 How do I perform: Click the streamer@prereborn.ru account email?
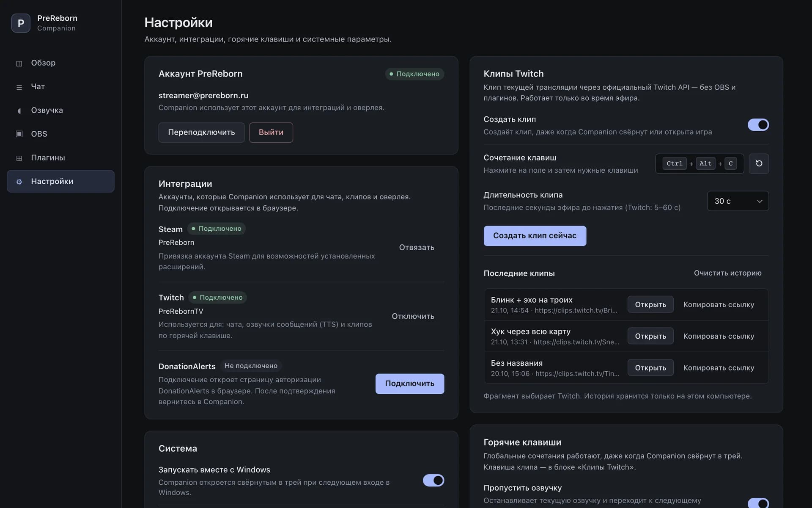pyautogui.click(x=203, y=96)
